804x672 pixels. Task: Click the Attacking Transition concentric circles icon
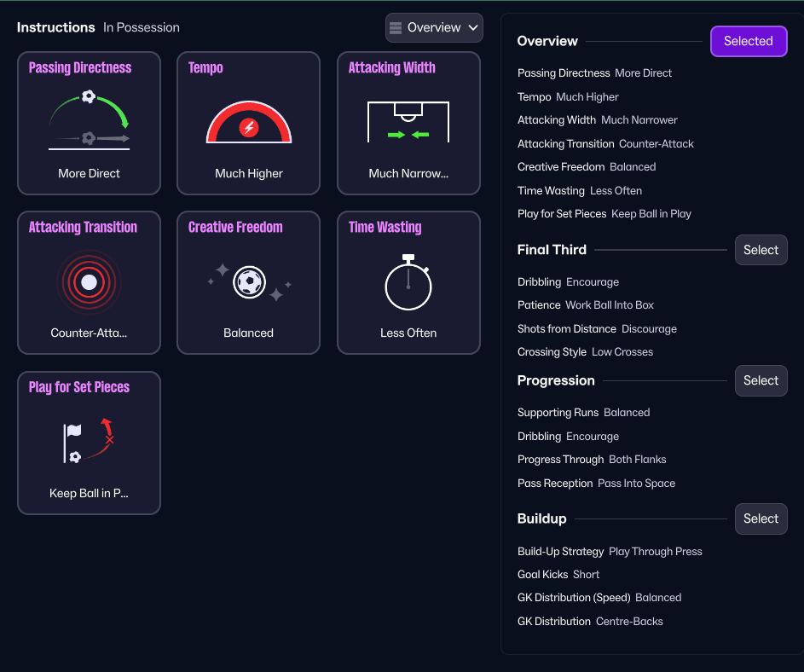pos(89,281)
